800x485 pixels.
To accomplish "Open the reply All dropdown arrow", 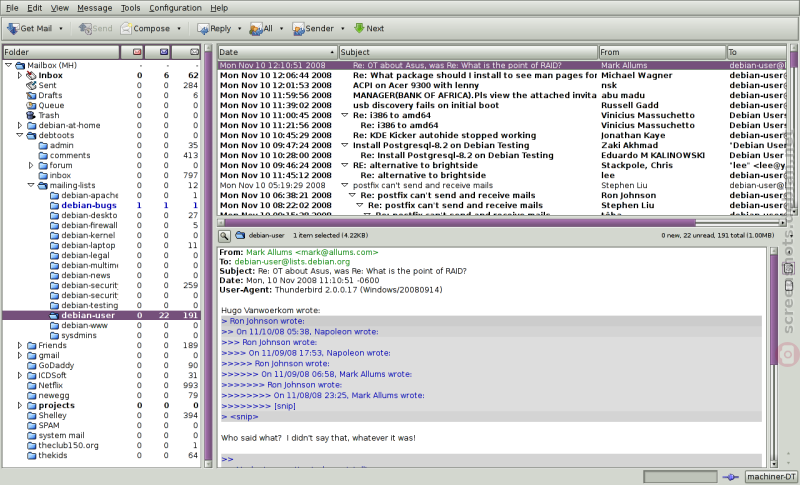I will (281, 29).
